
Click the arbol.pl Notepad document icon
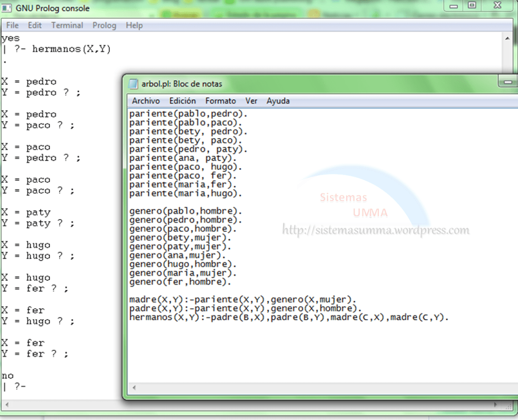[x=133, y=84]
